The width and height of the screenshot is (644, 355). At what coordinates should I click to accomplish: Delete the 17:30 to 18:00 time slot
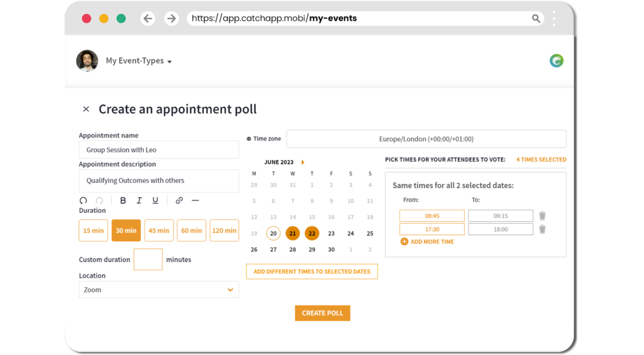[x=542, y=229]
